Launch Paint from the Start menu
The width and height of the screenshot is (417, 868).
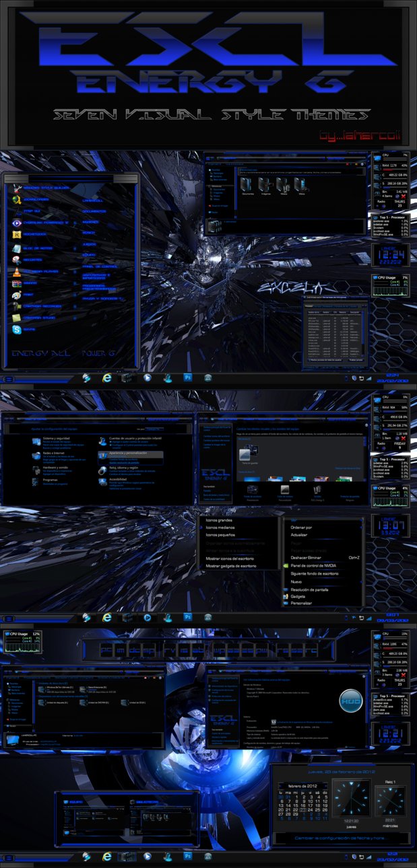(24, 295)
